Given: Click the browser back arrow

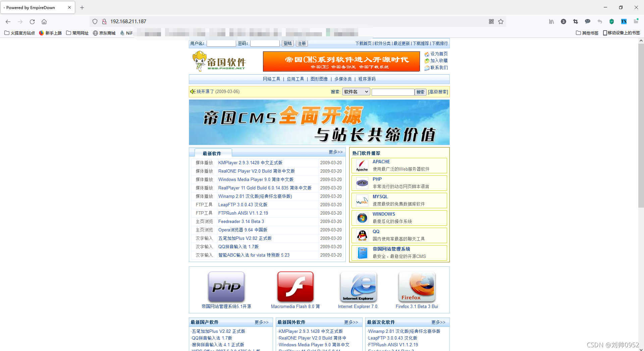Looking at the screenshot, I should (x=8, y=21).
